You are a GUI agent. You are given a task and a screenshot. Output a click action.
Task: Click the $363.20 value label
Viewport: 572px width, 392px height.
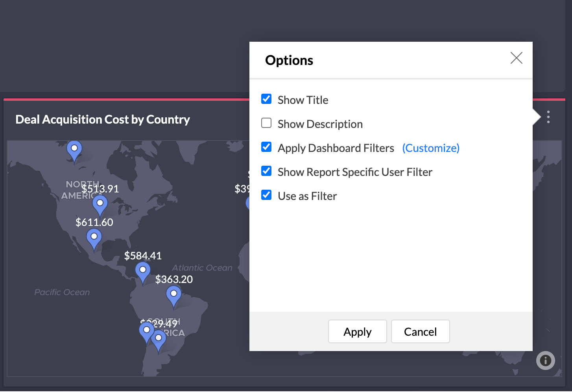pyautogui.click(x=174, y=279)
